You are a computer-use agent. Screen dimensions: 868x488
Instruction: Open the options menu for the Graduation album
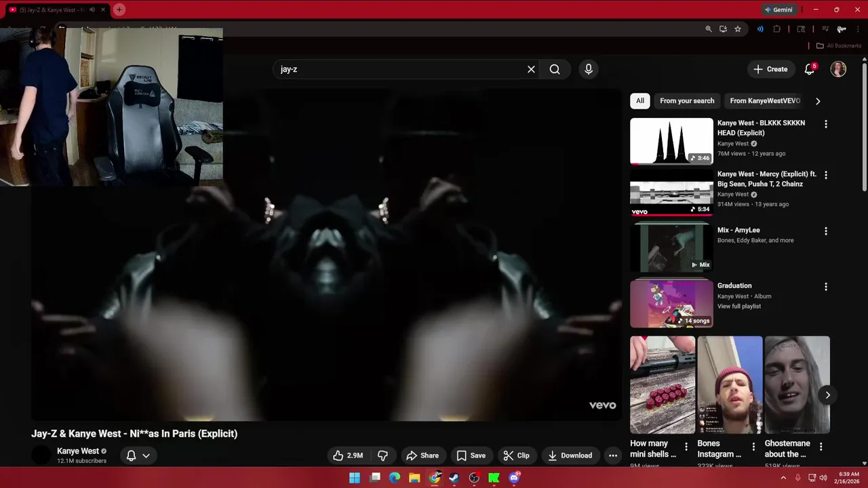tap(825, 287)
